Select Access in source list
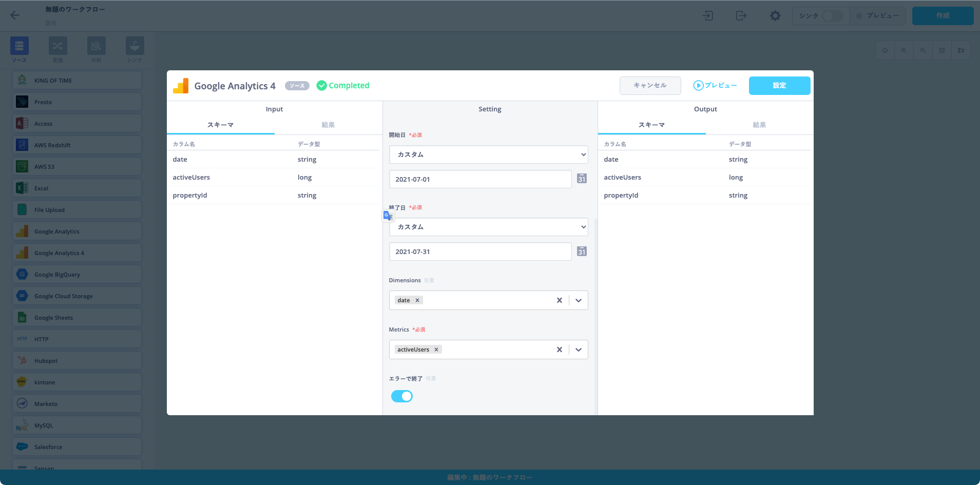 point(78,124)
